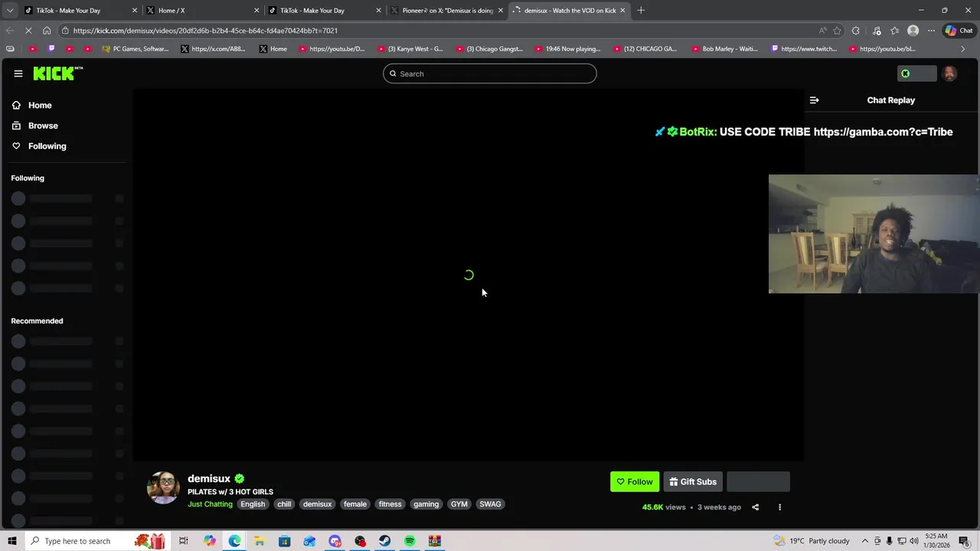Open the Just Chatting category link
Image resolution: width=980 pixels, height=551 pixels.
[210, 504]
